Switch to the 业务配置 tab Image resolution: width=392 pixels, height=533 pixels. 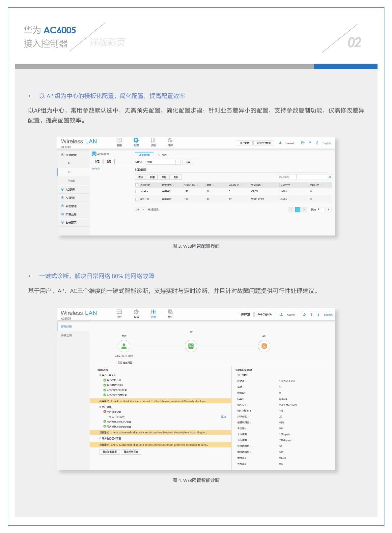tap(144, 155)
